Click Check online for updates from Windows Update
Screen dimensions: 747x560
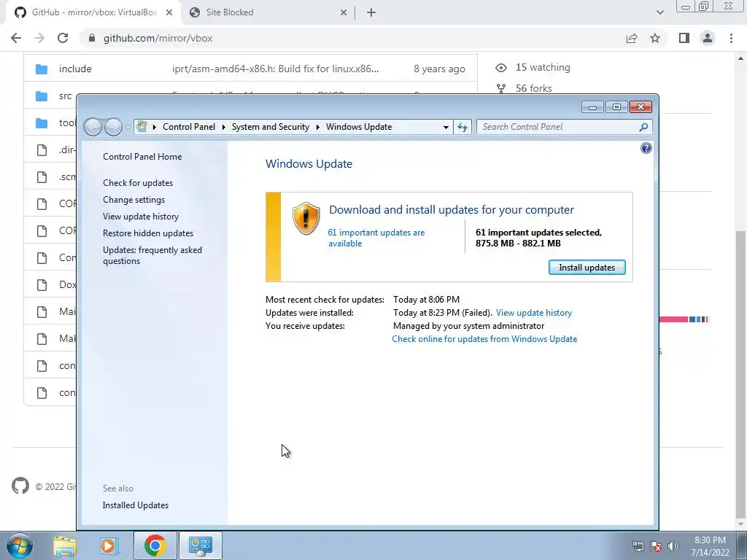pos(484,339)
